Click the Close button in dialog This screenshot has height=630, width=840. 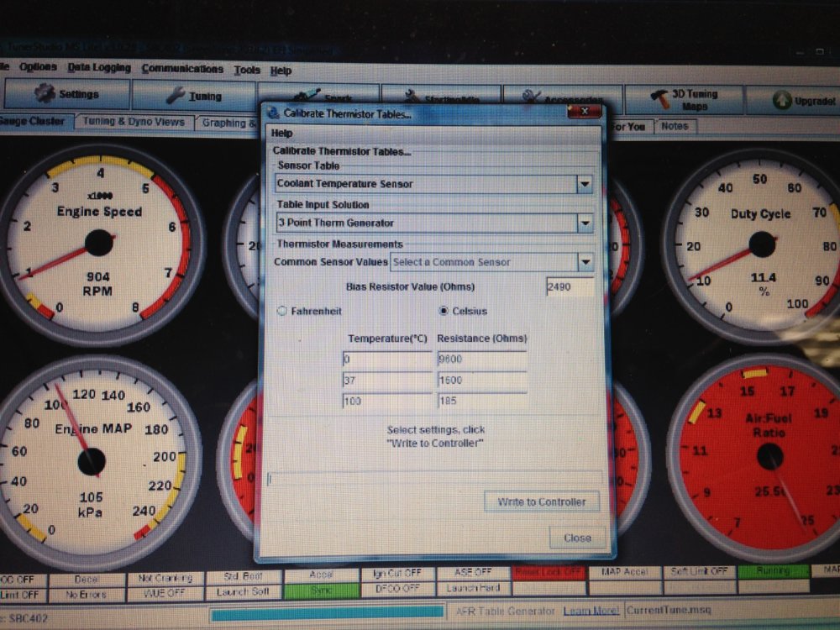pyautogui.click(x=578, y=538)
